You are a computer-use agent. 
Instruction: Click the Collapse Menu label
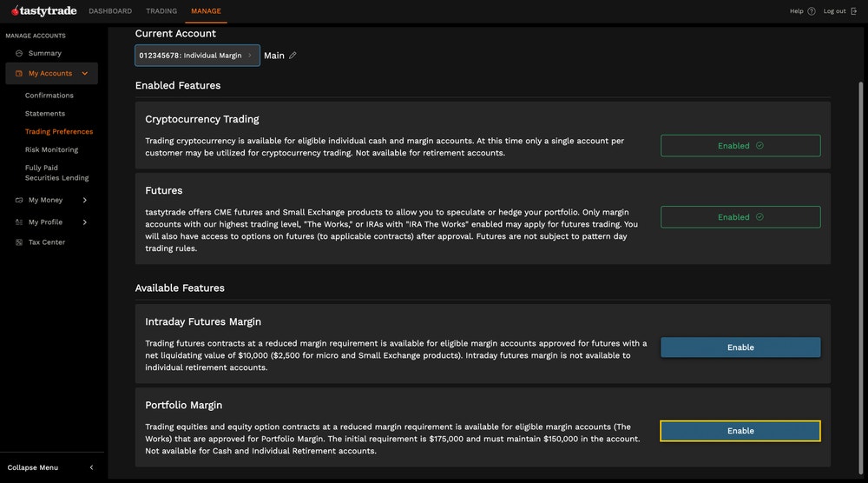pyautogui.click(x=33, y=467)
